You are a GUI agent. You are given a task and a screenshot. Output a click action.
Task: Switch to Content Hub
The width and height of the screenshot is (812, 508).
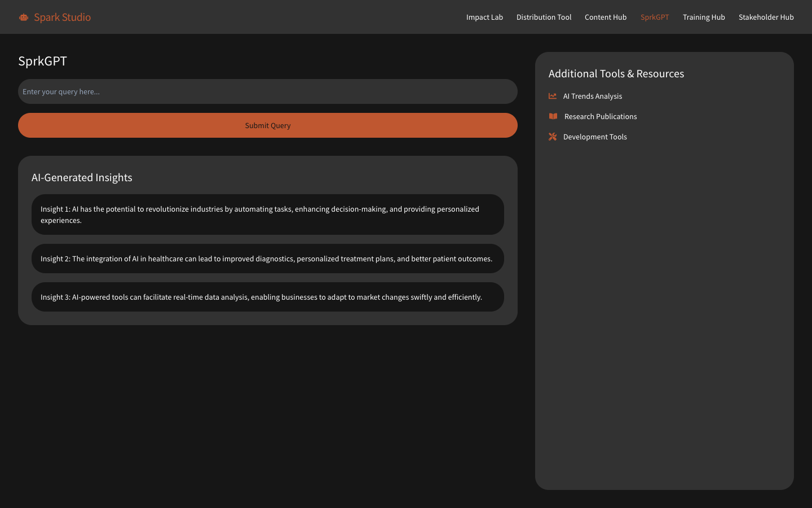pyautogui.click(x=606, y=17)
